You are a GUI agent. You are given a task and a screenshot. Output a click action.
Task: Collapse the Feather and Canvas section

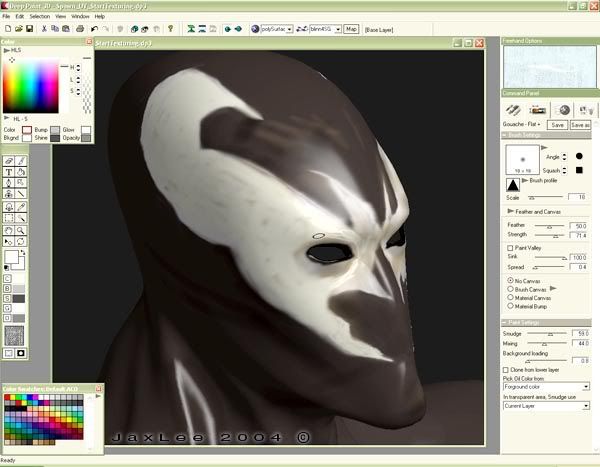[510, 211]
